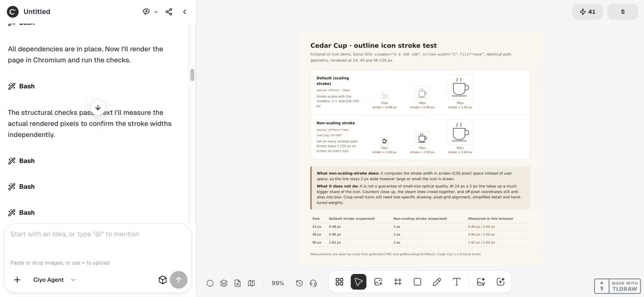
Task: Click "All dependencies are in place" message
Action: (85, 54)
